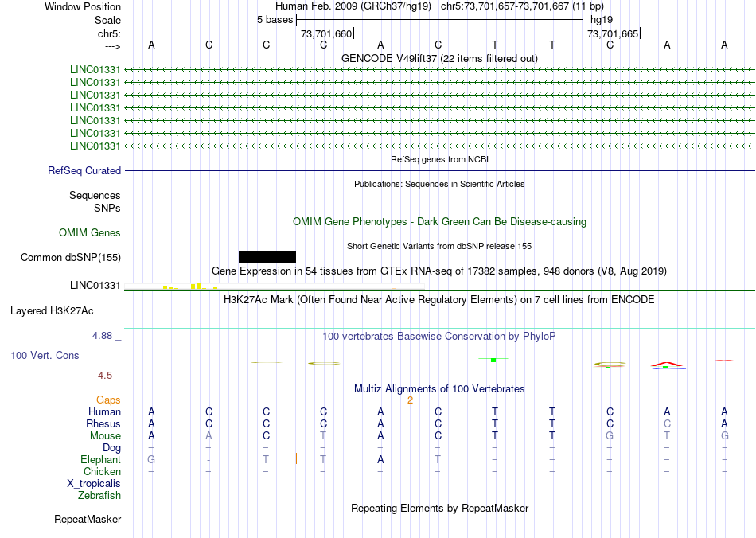756x538 pixels.
Task: Click the blue RefSeq Curated gene line
Action: click(x=440, y=170)
